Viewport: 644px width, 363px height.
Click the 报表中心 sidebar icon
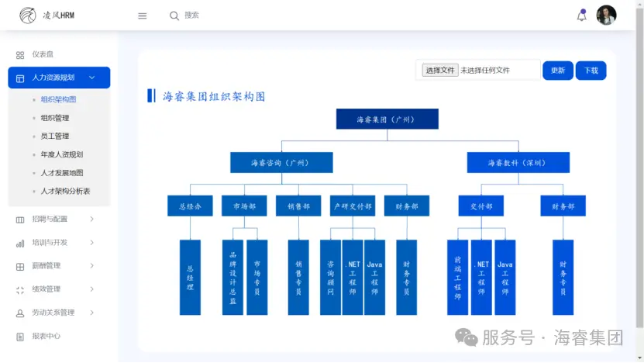click(x=20, y=337)
